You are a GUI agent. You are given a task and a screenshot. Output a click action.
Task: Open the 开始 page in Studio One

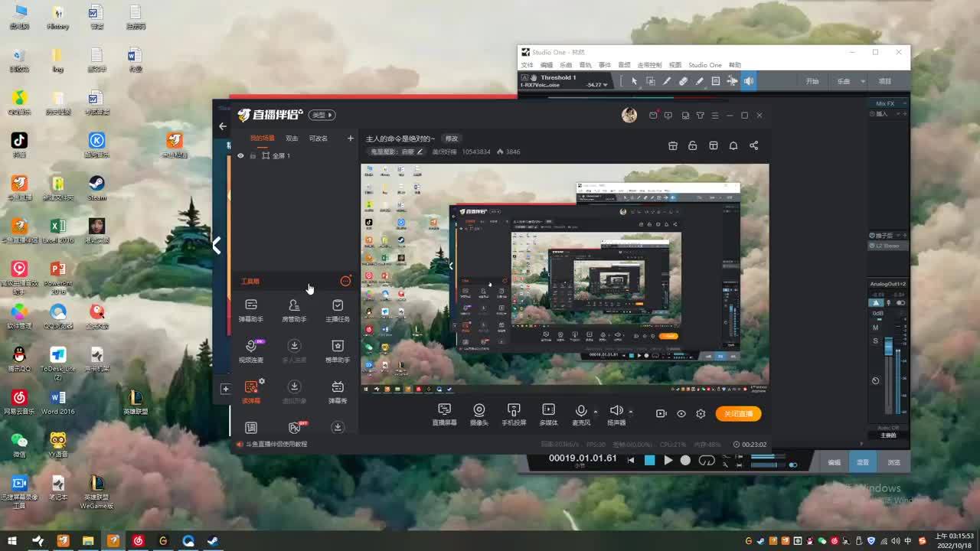pos(812,81)
